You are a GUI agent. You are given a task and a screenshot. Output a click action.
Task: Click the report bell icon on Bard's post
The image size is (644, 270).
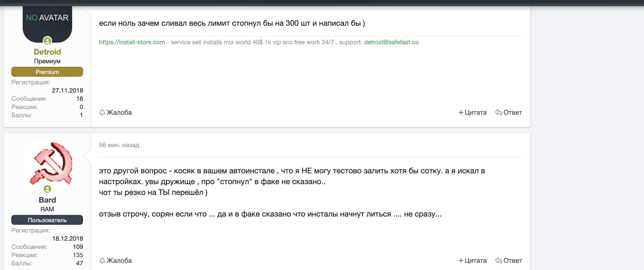pyautogui.click(x=103, y=260)
